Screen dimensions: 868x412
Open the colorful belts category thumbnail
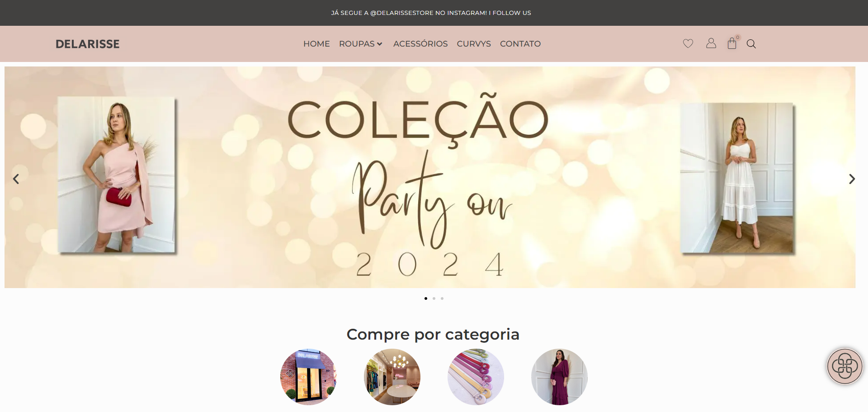[476, 377]
